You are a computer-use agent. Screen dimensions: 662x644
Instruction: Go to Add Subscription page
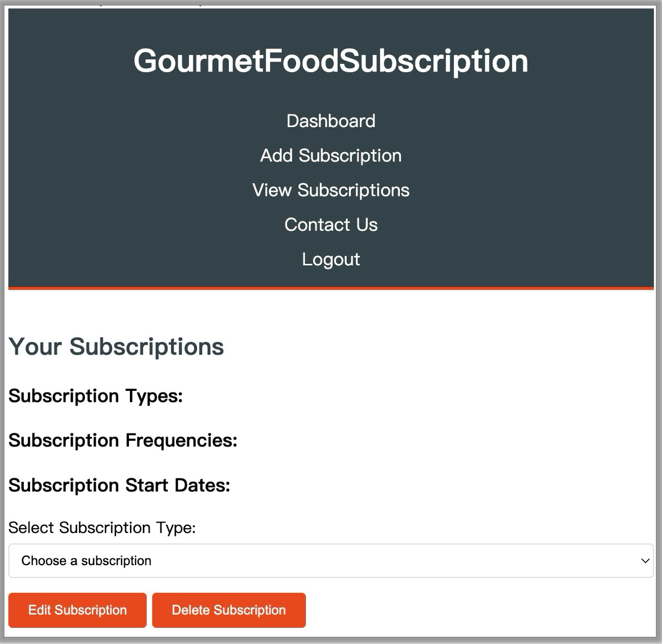click(x=331, y=155)
